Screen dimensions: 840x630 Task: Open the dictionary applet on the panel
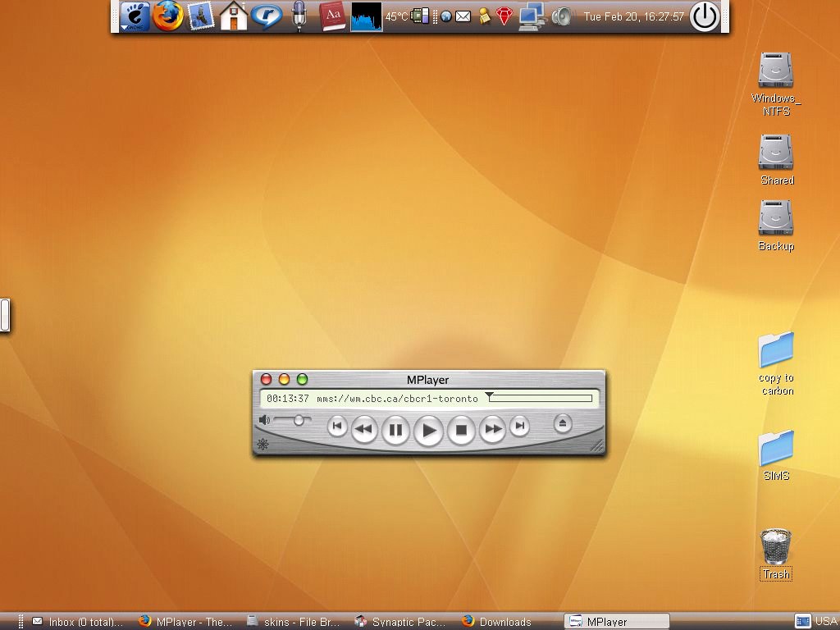coord(331,16)
